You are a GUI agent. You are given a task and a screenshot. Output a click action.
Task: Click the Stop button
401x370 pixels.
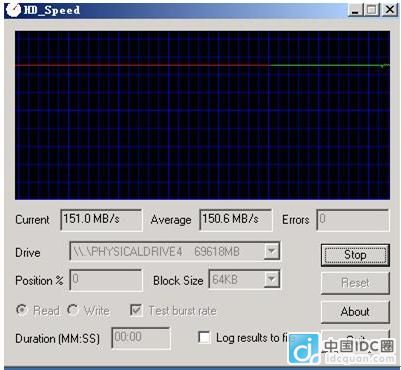pos(355,255)
